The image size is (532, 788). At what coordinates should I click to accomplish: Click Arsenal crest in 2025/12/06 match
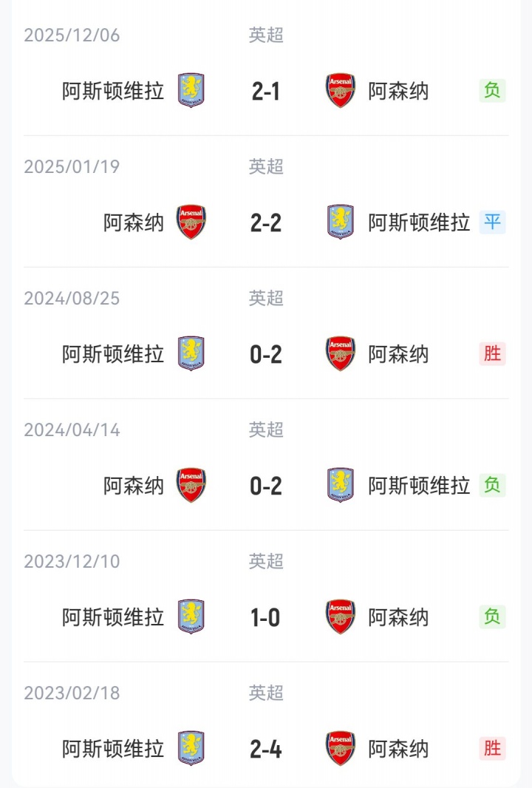pos(341,91)
